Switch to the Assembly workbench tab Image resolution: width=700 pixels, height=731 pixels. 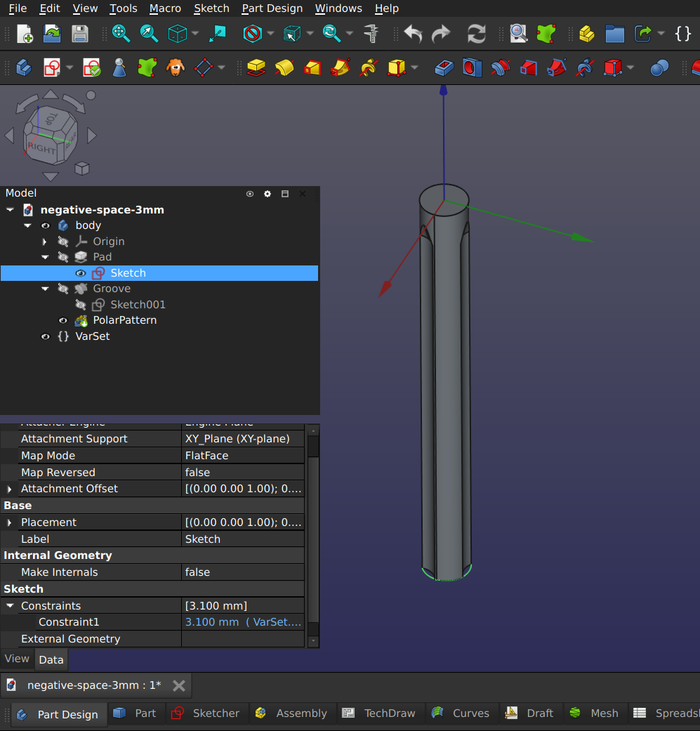click(291, 713)
